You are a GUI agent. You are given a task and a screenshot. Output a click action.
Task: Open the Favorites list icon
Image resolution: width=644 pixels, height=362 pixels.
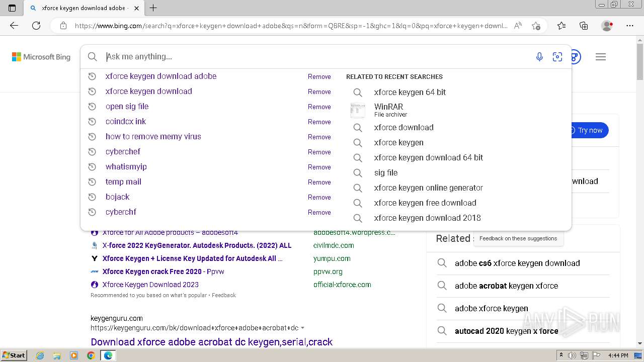tap(561, 26)
